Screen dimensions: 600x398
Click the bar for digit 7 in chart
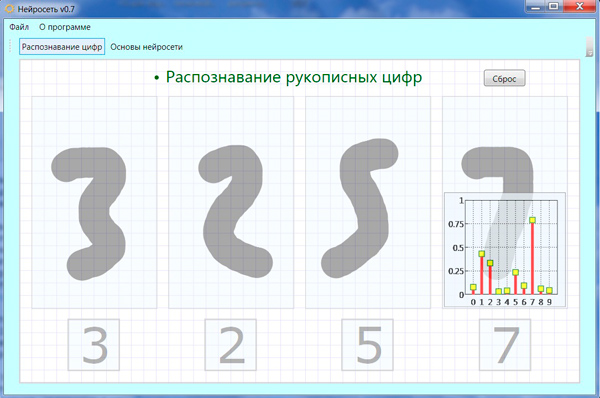tap(532, 257)
